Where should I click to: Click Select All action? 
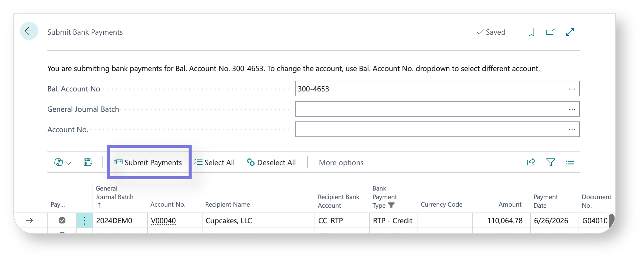214,163
